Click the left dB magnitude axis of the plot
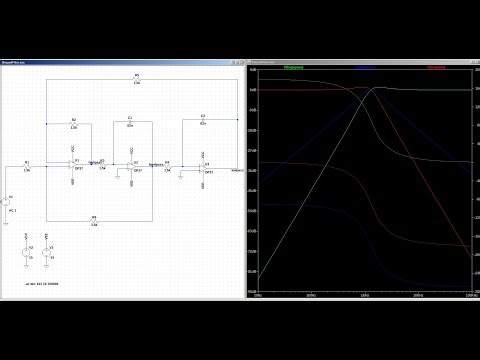Viewport: 480px width, 360px height. (x=253, y=180)
